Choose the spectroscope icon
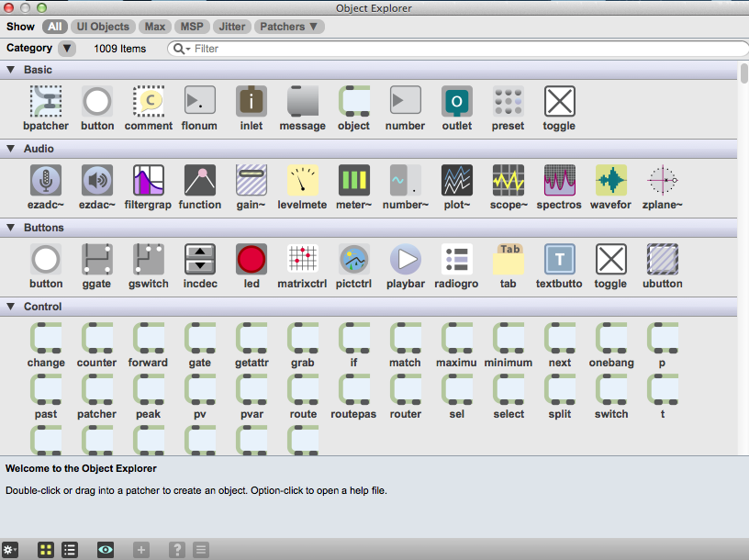The width and height of the screenshot is (749, 560). 559,180
